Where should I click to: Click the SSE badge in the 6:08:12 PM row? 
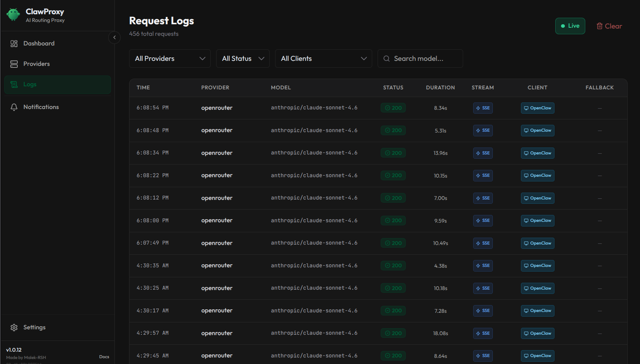(x=483, y=198)
